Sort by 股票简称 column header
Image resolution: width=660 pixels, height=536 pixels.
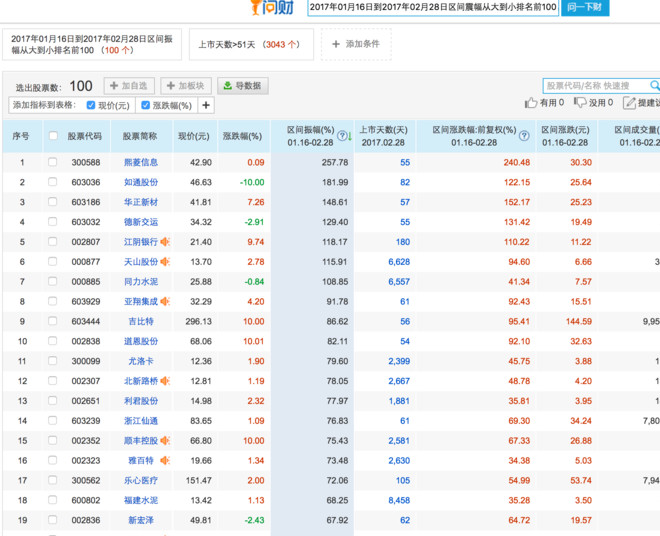[140, 136]
